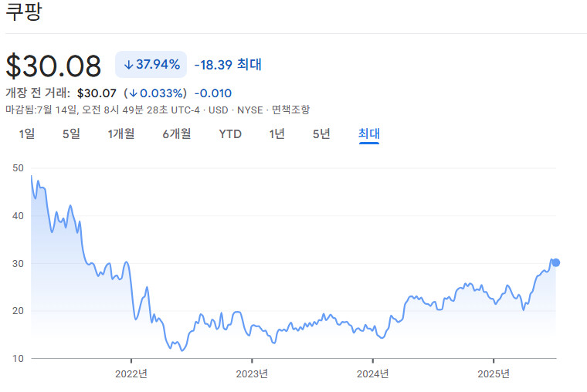
Task: Click the $30.08 price value
Action: (x=53, y=66)
